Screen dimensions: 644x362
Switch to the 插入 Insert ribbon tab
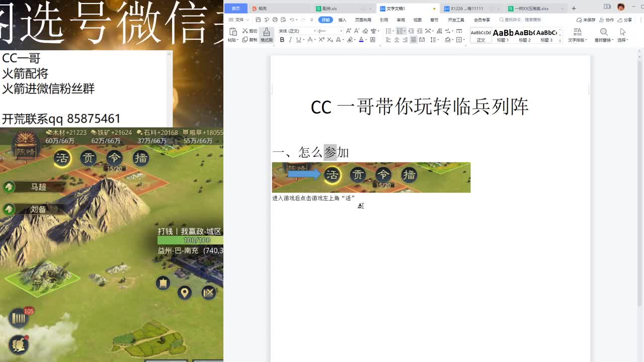(342, 20)
